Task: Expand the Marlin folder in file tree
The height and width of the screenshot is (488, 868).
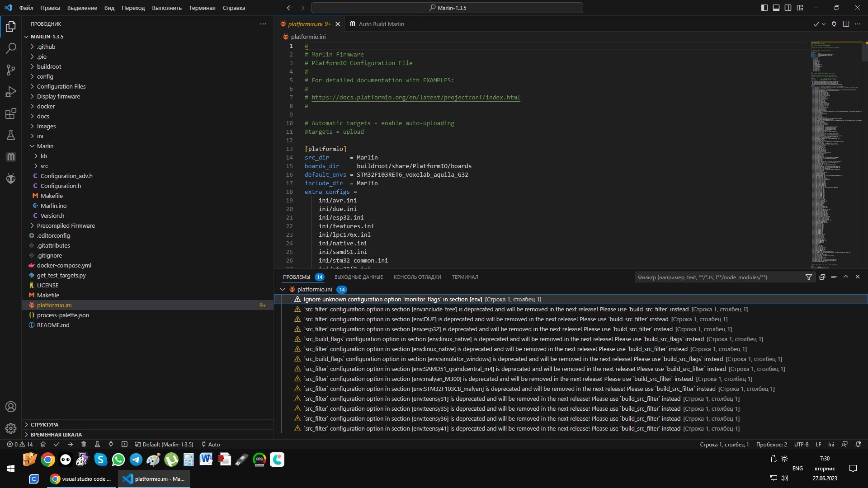Action: click(45, 146)
